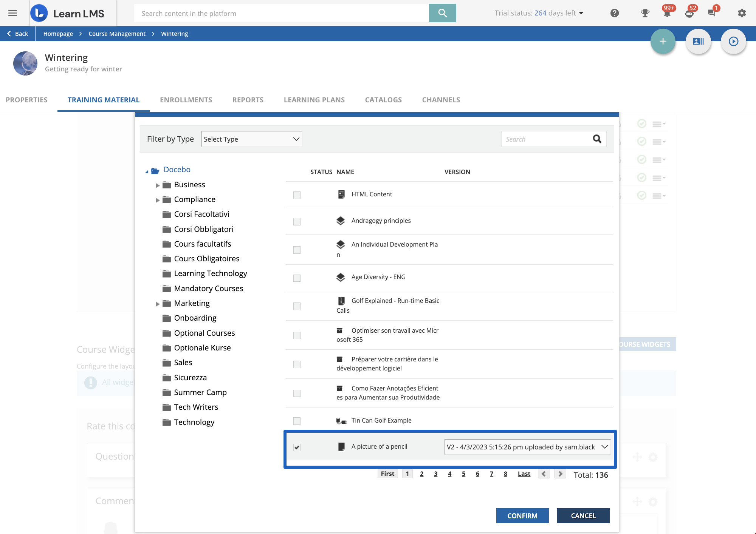Click the green plus add button
Image resolution: width=756 pixels, height=534 pixels.
point(663,41)
